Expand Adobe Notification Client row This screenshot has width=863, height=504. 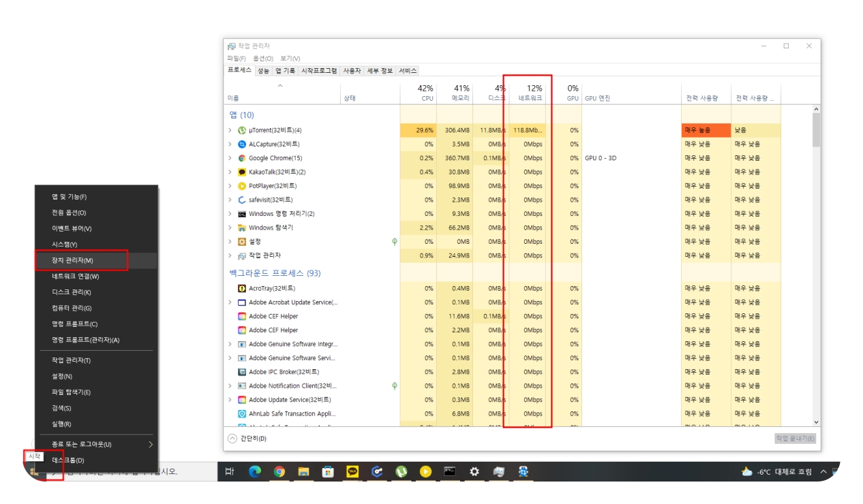pyautogui.click(x=230, y=386)
